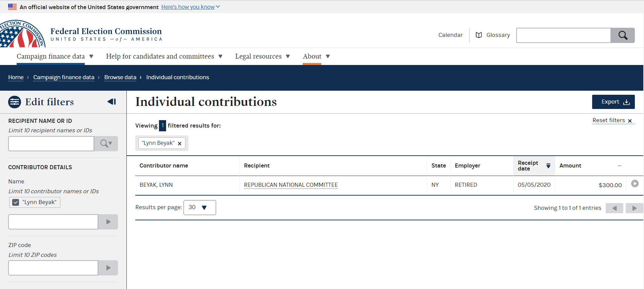This screenshot has height=289, width=644.
Task: Click the site search input field
Action: (x=563, y=35)
